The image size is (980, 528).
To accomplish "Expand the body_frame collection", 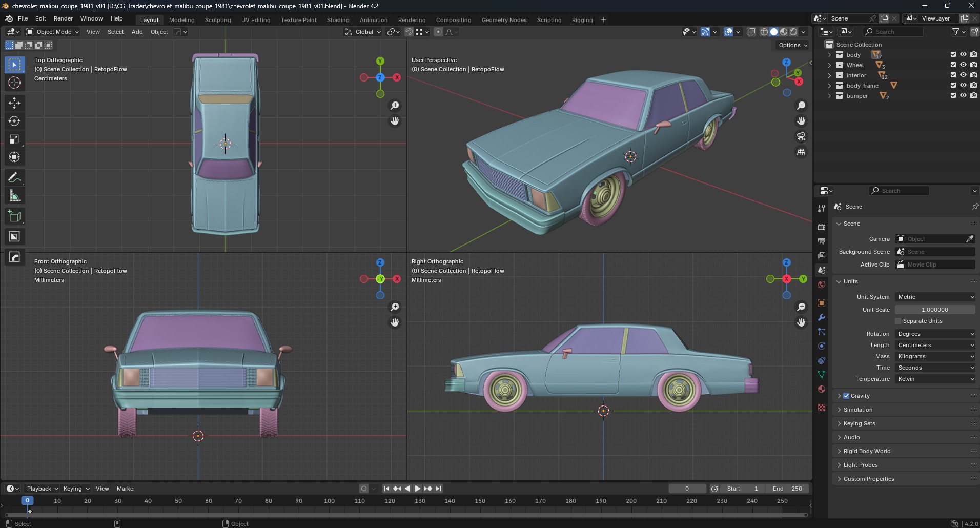I will point(829,86).
